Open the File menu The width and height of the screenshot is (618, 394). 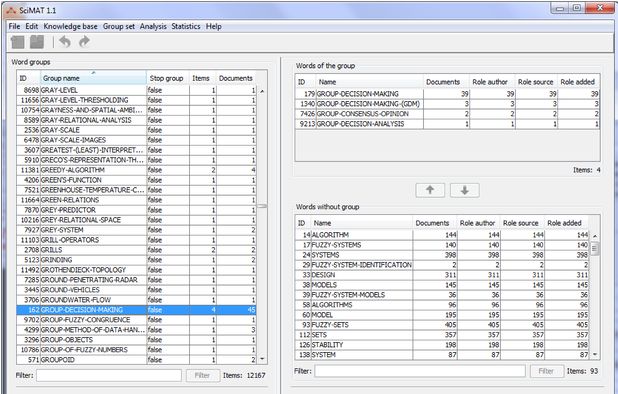[x=14, y=26]
